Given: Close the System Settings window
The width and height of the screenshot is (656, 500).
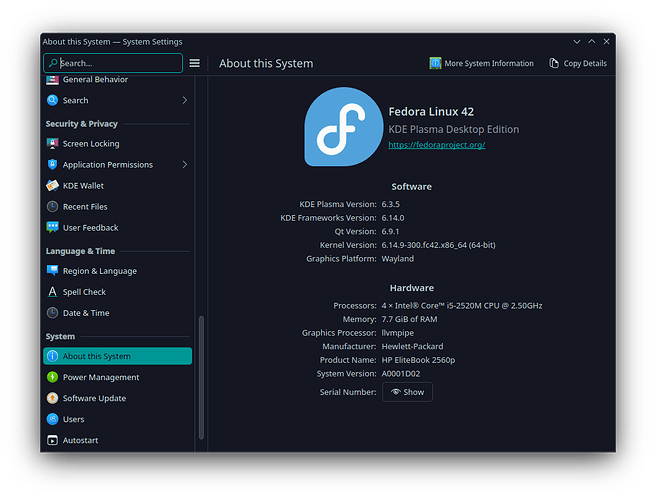Looking at the screenshot, I should [x=606, y=41].
